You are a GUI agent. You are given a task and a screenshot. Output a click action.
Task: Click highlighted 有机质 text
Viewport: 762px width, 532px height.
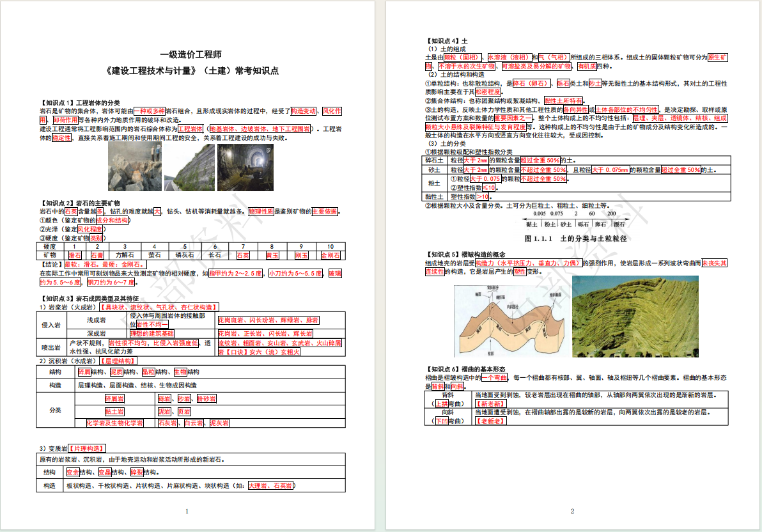tap(587, 66)
